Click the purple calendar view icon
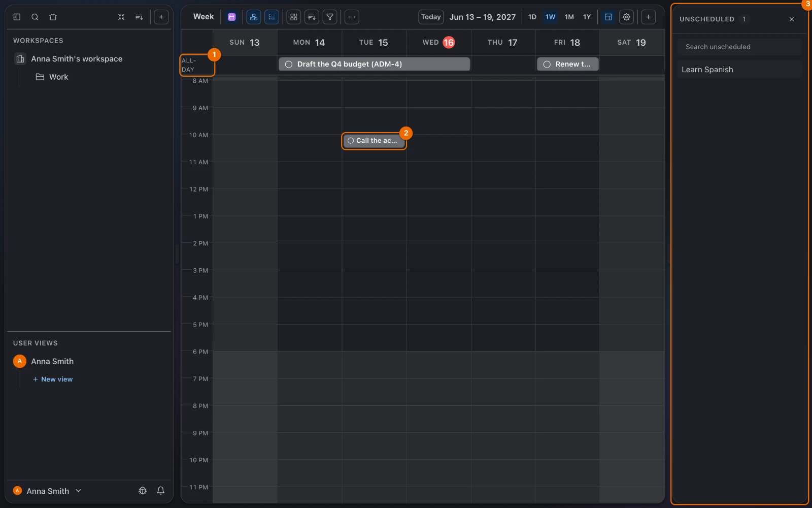This screenshot has width=812, height=508. 232,17
